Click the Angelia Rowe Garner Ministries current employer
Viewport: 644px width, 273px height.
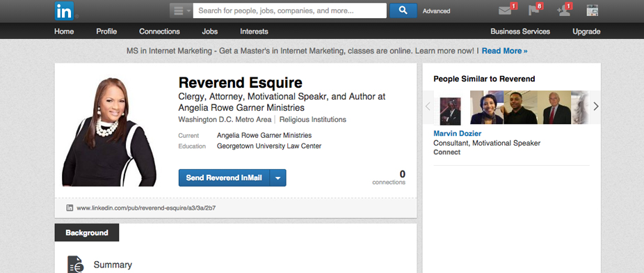(264, 135)
